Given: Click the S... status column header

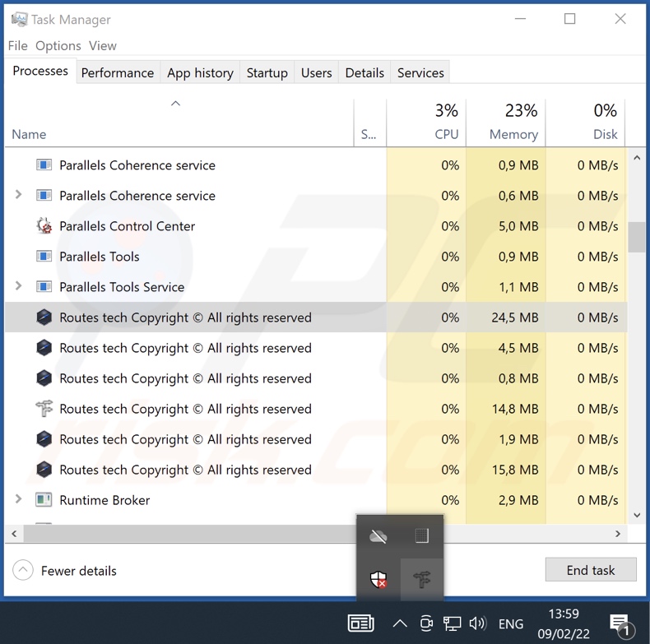Looking at the screenshot, I should pos(369,123).
